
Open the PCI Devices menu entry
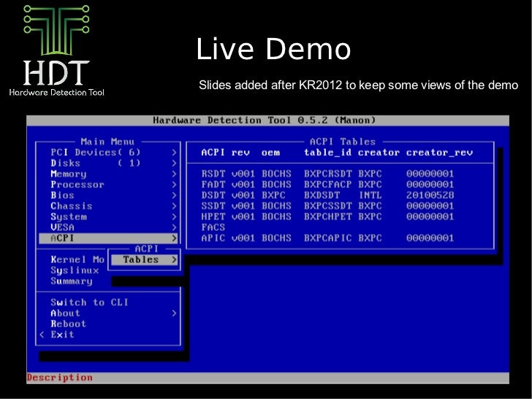point(108,152)
